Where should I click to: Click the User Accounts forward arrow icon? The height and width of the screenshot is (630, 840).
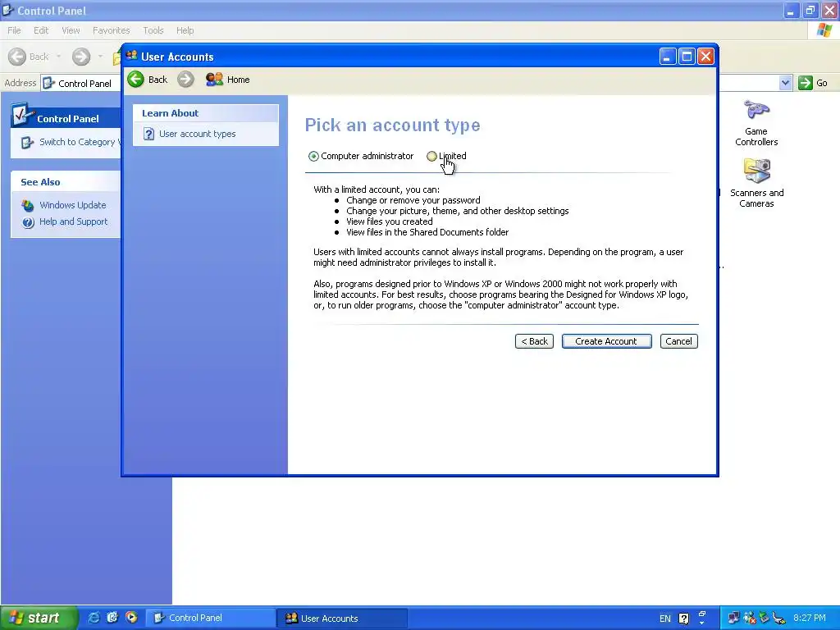point(185,80)
